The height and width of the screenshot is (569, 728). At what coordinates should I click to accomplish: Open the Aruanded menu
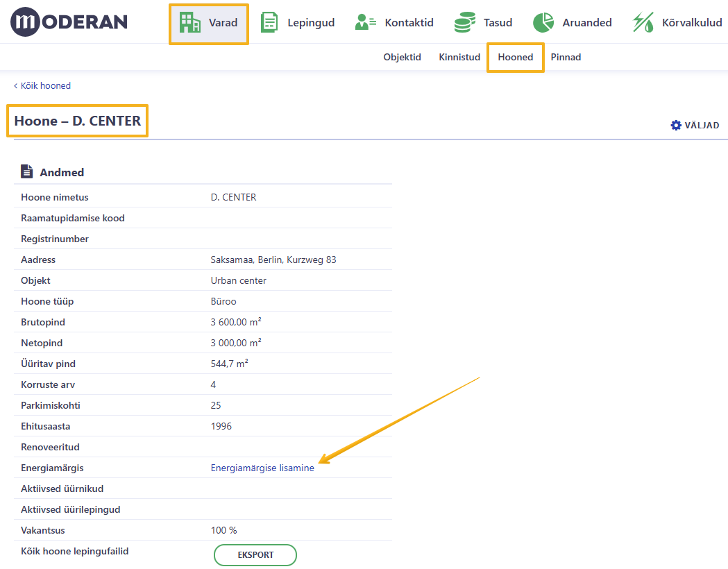573,22
